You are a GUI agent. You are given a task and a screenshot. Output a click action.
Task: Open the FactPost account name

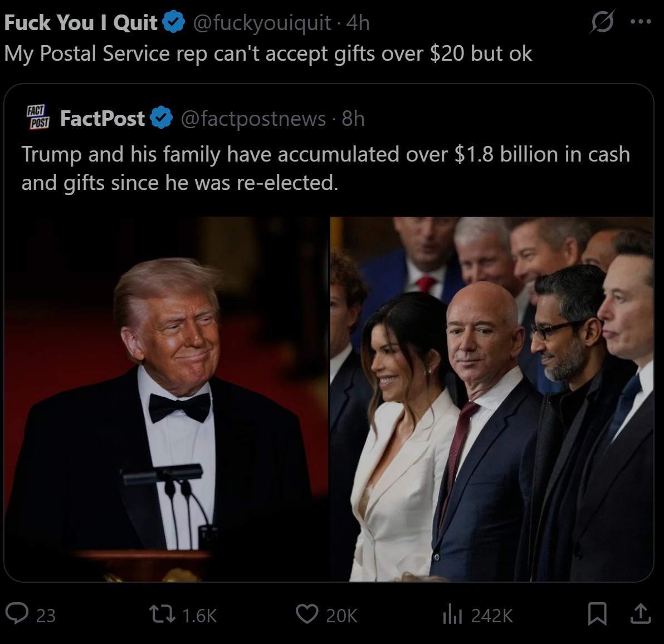102,118
